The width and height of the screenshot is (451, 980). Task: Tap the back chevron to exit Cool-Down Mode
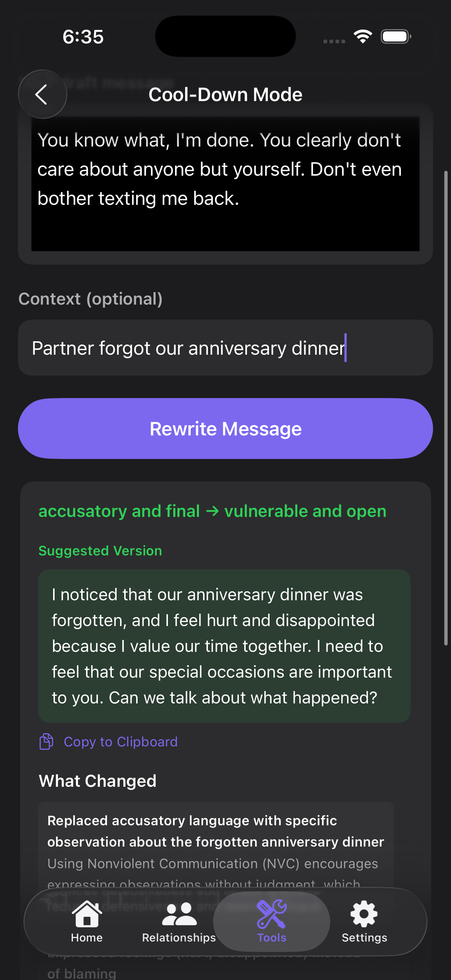point(42,94)
